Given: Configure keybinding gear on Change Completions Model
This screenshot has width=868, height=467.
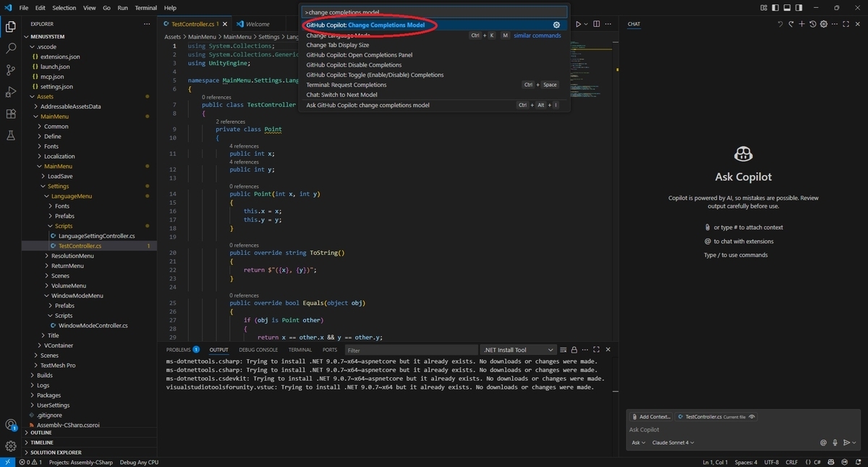Looking at the screenshot, I should [556, 25].
